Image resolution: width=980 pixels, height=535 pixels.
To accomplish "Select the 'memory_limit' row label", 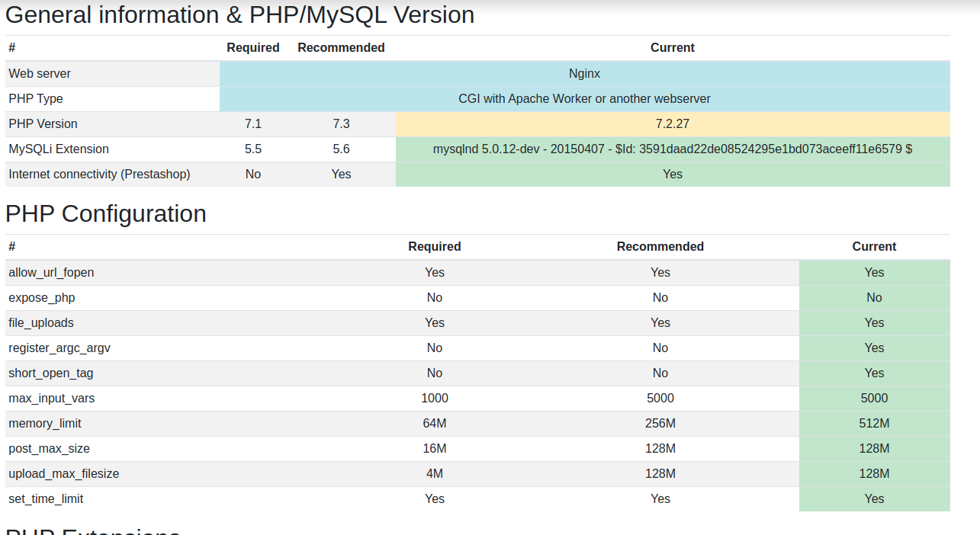I will click(45, 424).
